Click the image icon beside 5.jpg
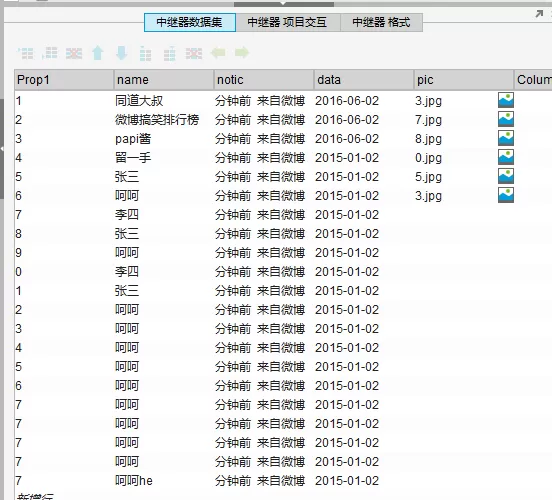The image size is (552, 500). [x=506, y=176]
